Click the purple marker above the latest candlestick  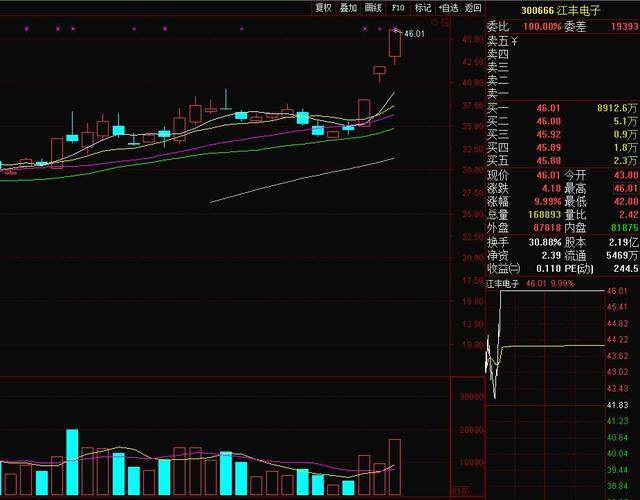click(395, 29)
